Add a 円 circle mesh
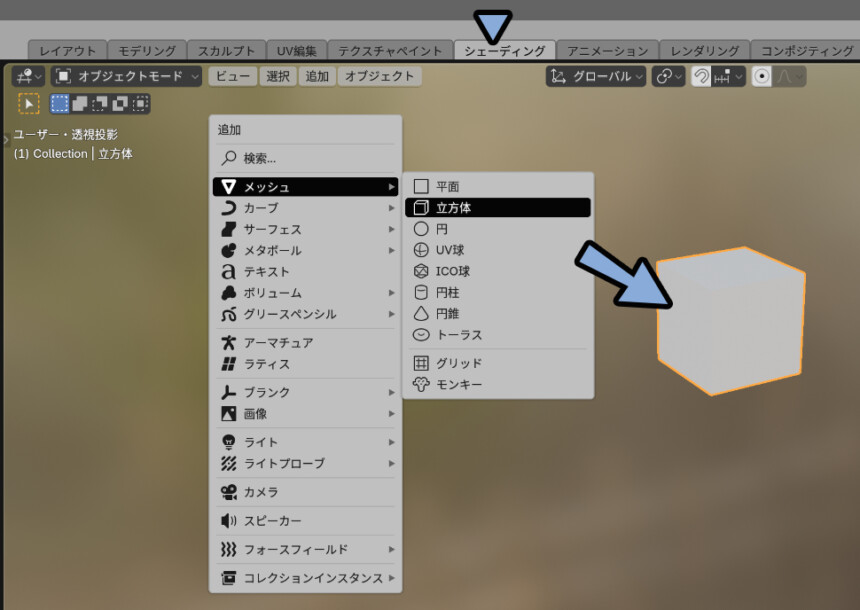This screenshot has height=610, width=860. coord(498,229)
